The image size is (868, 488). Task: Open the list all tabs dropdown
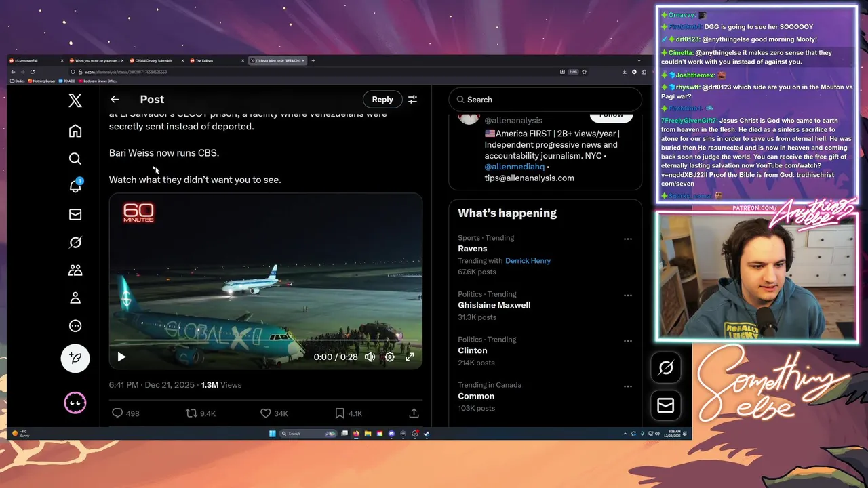point(639,60)
